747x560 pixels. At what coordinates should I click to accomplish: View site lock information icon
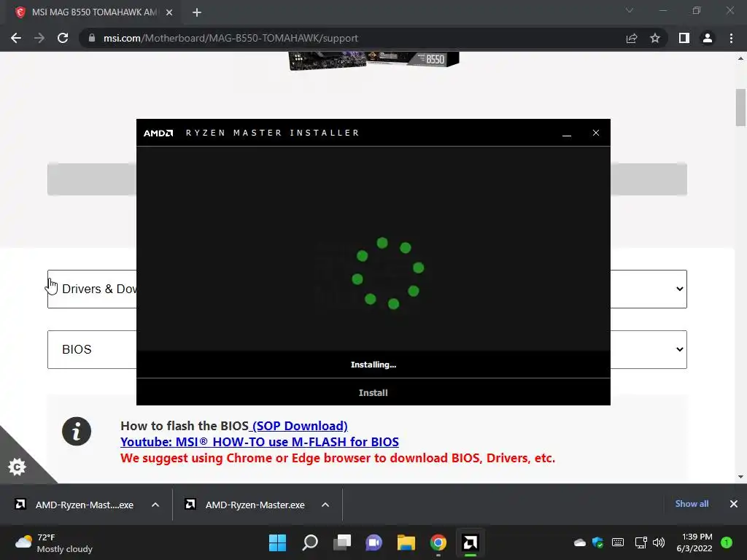[x=91, y=38]
